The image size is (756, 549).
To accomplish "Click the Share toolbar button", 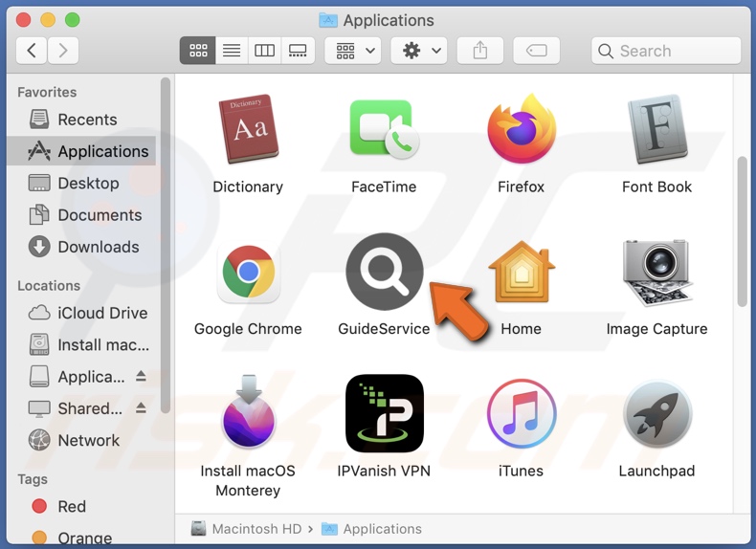I will coord(479,51).
